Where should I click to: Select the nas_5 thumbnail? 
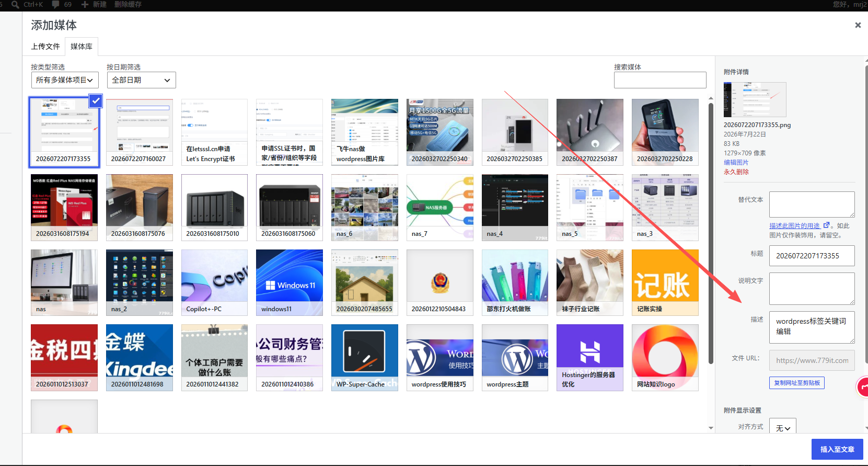(590, 208)
